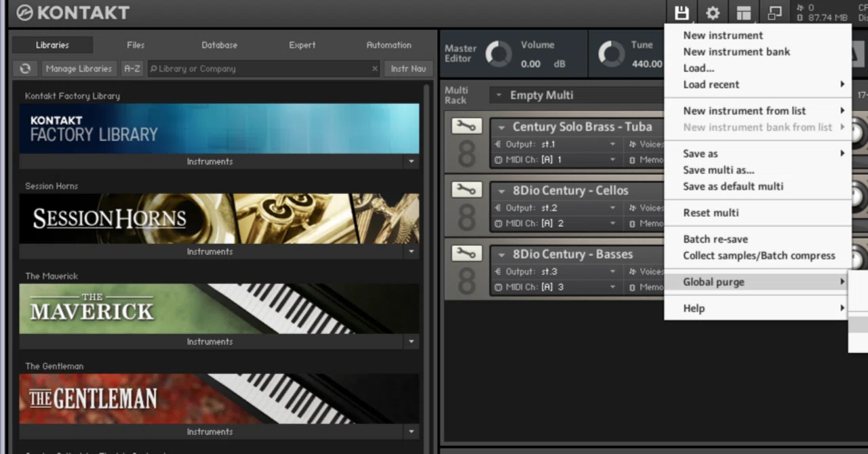
Task: Expand 8Dio Century - Basses instrument dropdown
Action: coord(502,255)
